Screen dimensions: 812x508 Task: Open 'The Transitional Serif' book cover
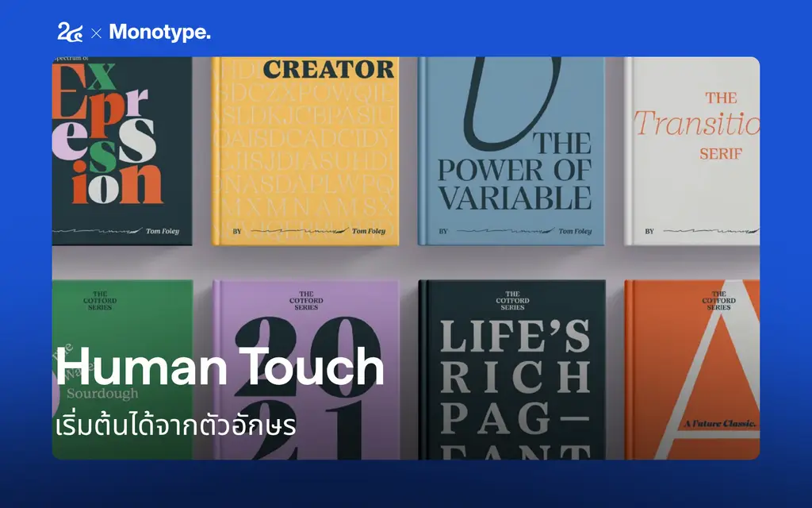pos(691,151)
